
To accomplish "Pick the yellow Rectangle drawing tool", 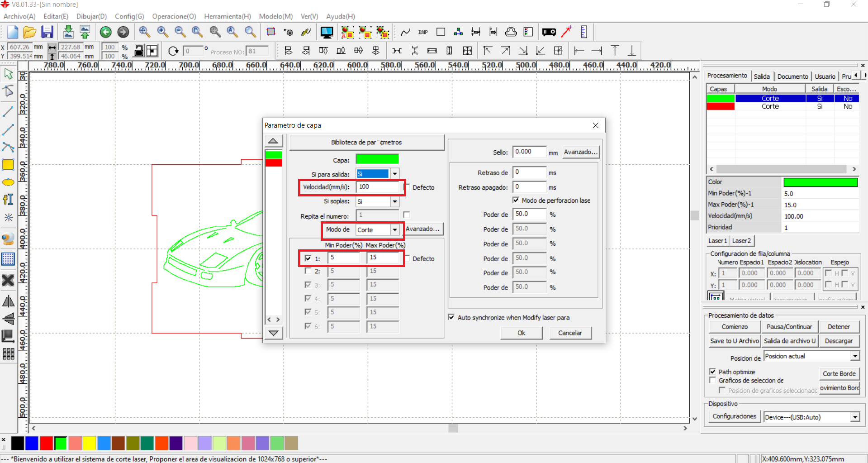I will (x=8, y=165).
